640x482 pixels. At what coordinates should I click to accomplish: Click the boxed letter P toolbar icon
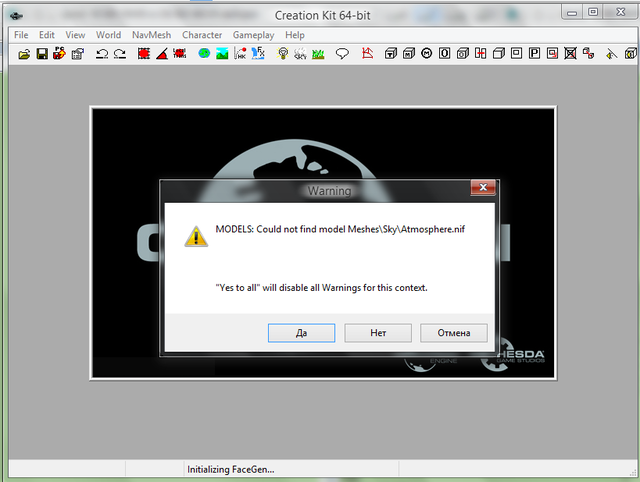(535, 53)
